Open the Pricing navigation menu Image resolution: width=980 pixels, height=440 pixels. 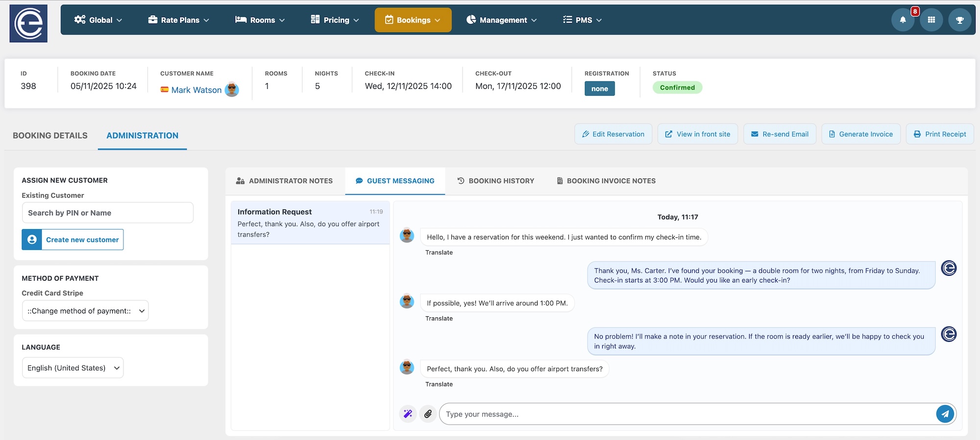[335, 20]
